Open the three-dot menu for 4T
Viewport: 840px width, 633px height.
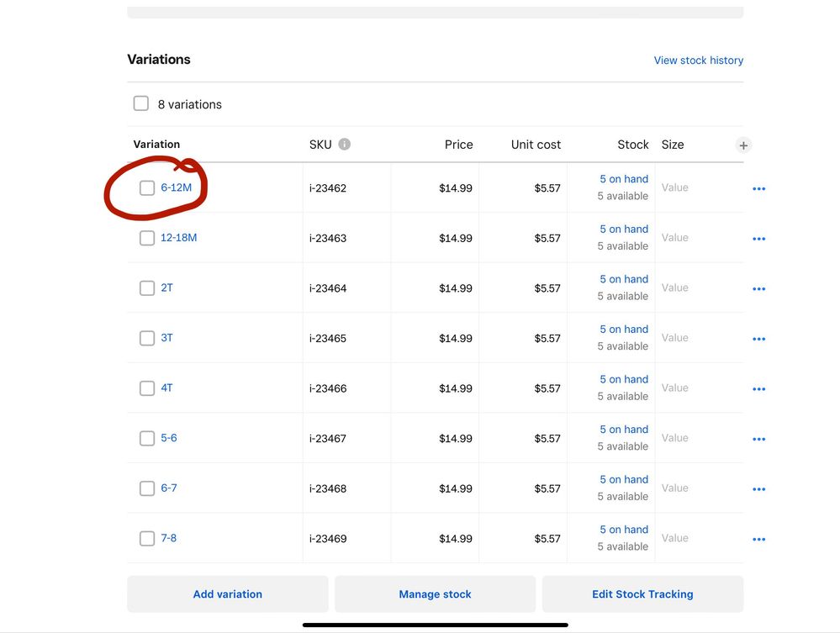coord(758,389)
